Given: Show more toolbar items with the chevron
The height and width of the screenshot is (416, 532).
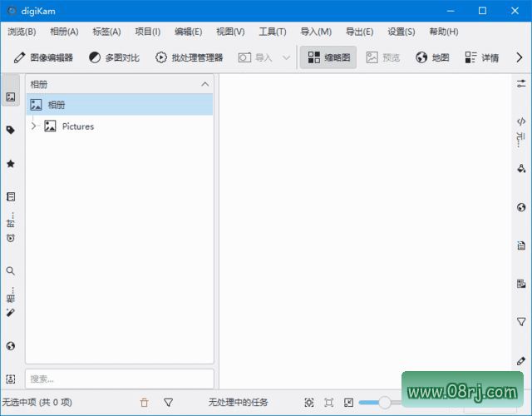Looking at the screenshot, I should point(519,57).
